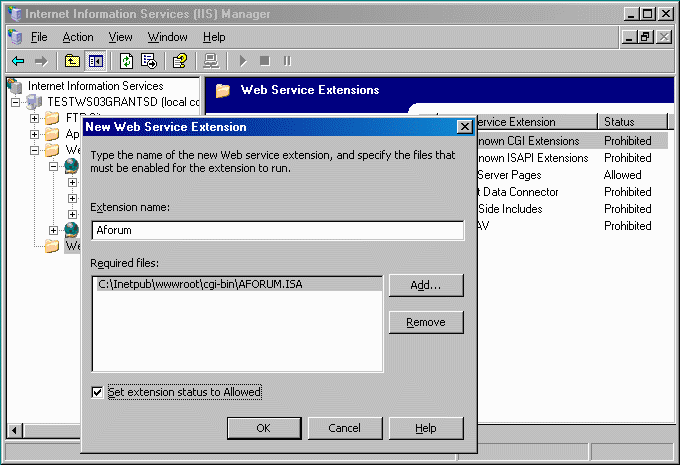Click the Remove button
This screenshot has width=680, height=465.
(426, 322)
